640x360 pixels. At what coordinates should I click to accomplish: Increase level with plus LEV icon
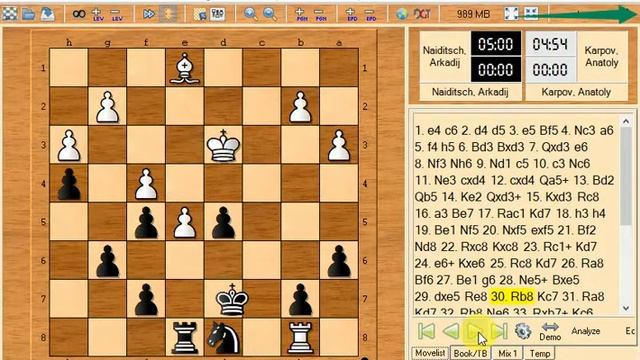98,15
